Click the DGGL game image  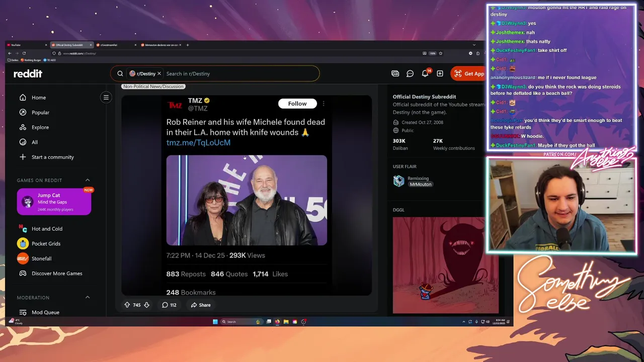point(446,265)
